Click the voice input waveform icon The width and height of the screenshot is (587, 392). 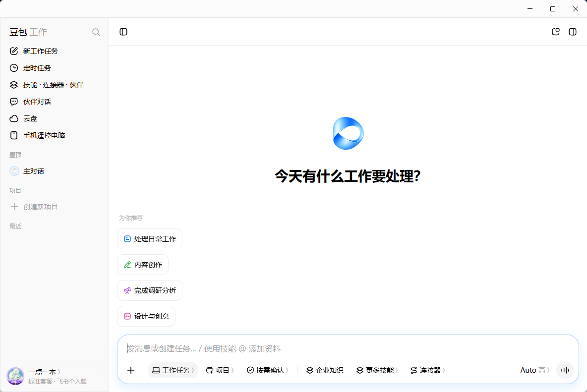tap(565, 370)
